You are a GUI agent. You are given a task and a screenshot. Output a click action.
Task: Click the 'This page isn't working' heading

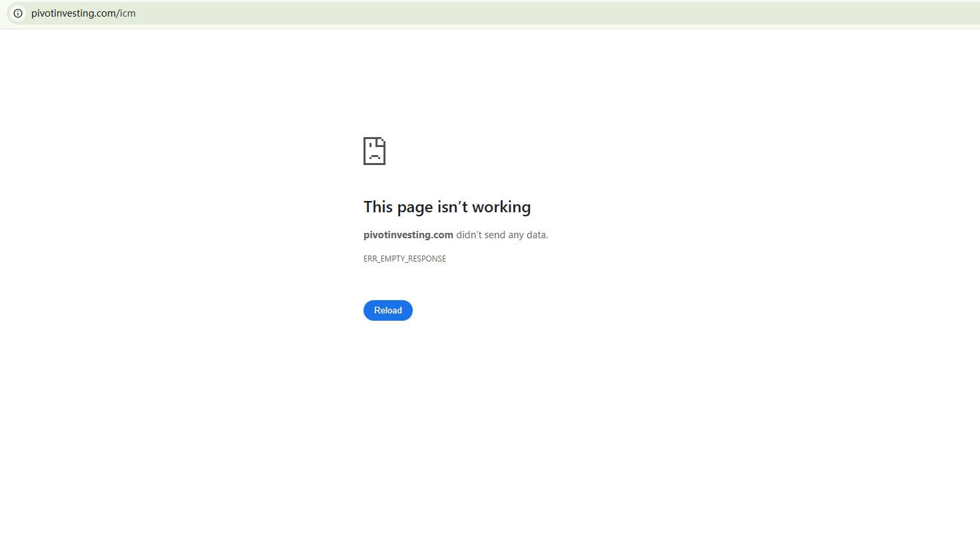(447, 207)
